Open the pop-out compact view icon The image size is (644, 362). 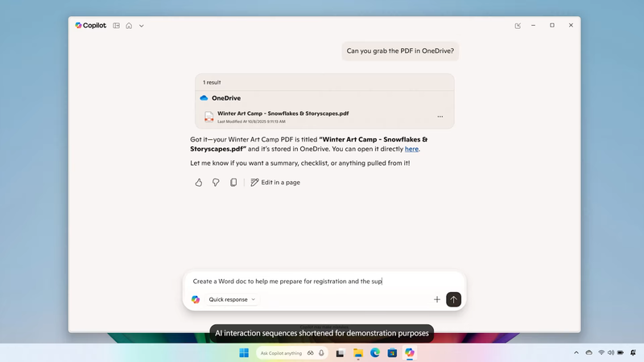pyautogui.click(x=518, y=26)
